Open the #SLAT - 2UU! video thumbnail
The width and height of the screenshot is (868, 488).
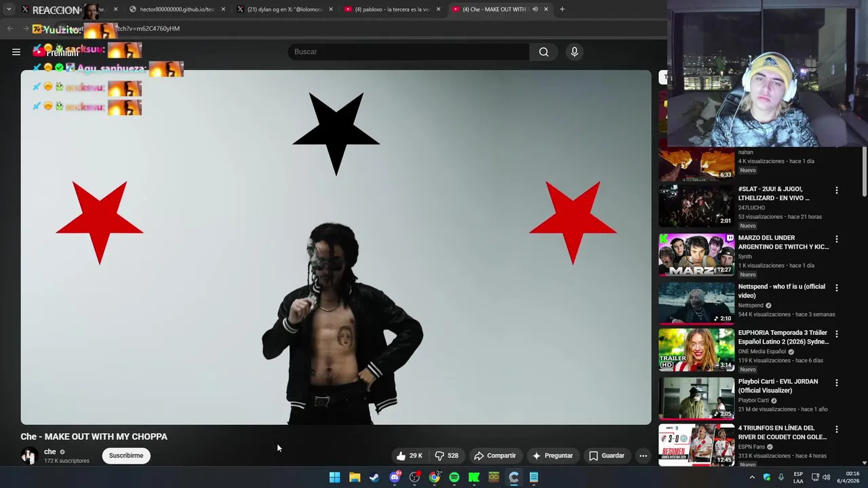point(696,206)
